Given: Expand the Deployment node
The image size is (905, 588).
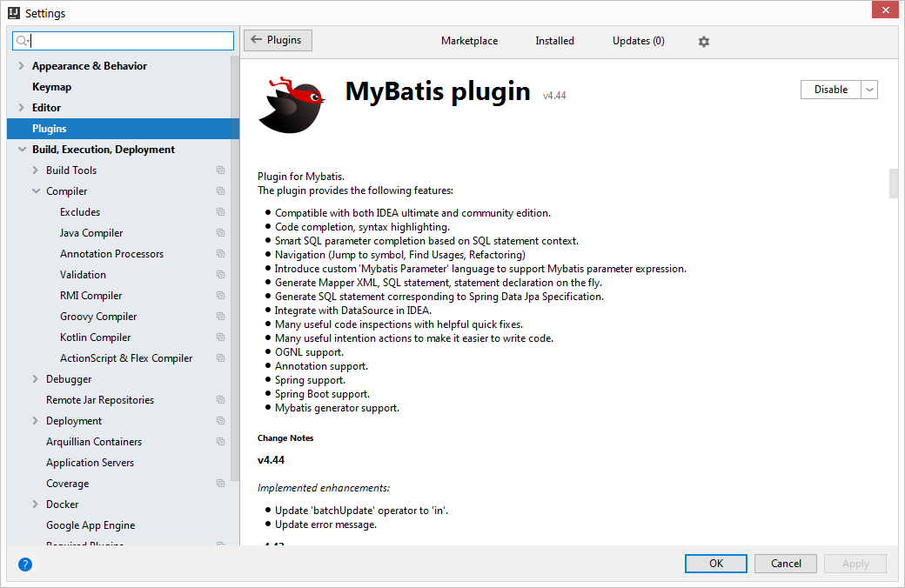Looking at the screenshot, I should pos(35,421).
